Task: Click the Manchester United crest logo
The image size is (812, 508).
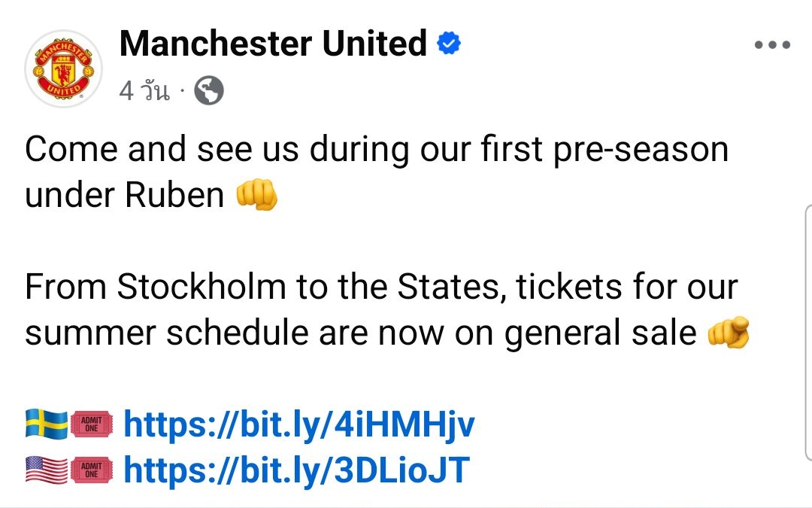Action: tap(64, 68)
